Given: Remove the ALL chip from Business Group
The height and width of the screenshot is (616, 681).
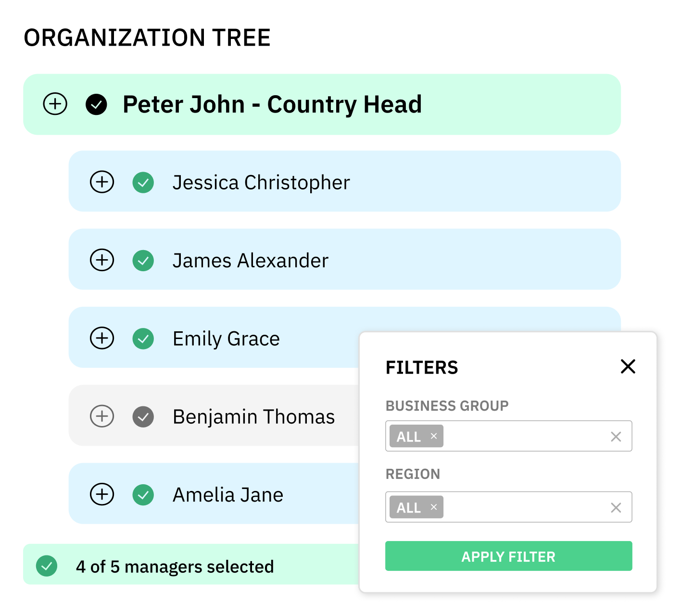Looking at the screenshot, I should point(433,436).
